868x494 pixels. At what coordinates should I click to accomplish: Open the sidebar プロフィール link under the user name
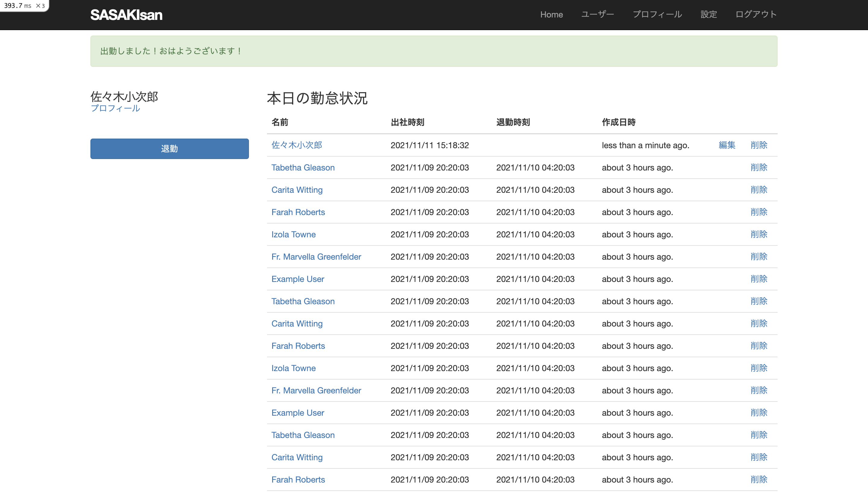pyautogui.click(x=115, y=108)
